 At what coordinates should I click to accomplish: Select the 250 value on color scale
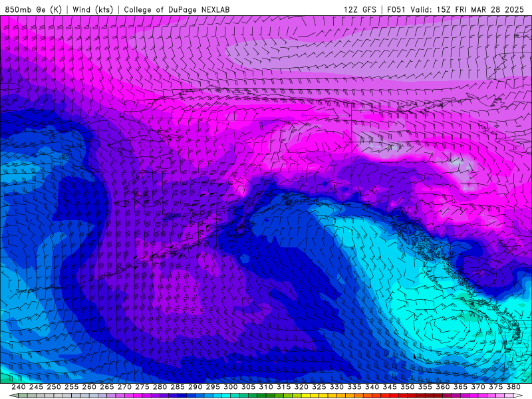[x=54, y=387]
